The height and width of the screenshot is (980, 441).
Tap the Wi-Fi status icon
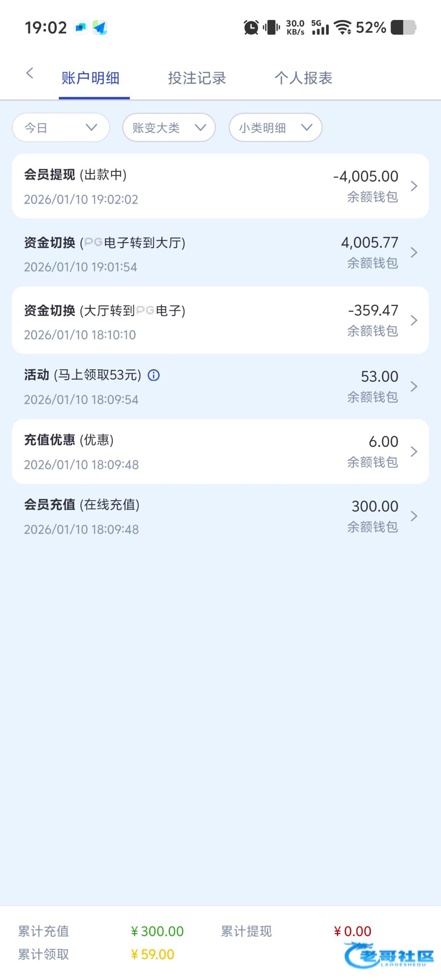point(343,28)
